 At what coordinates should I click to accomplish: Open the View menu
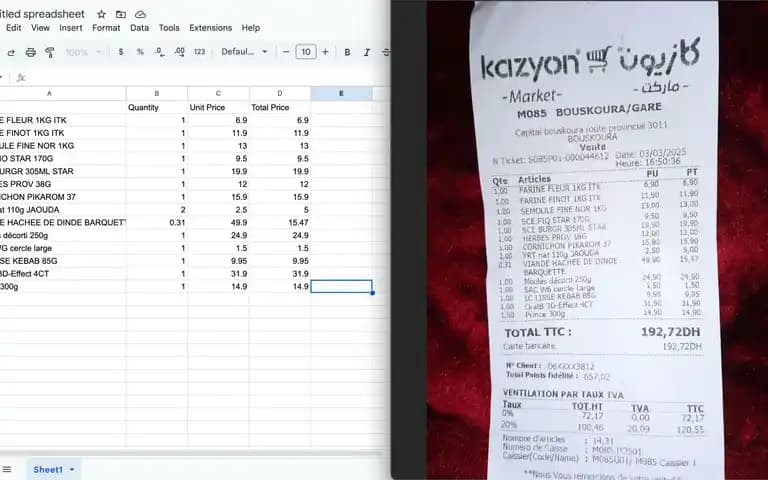coord(40,28)
